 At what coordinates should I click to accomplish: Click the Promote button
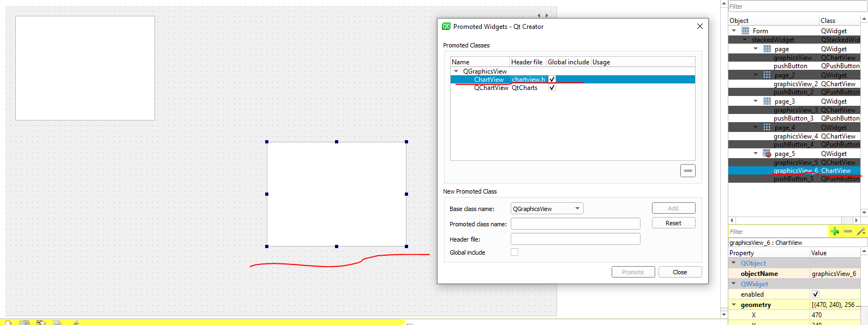[633, 272]
